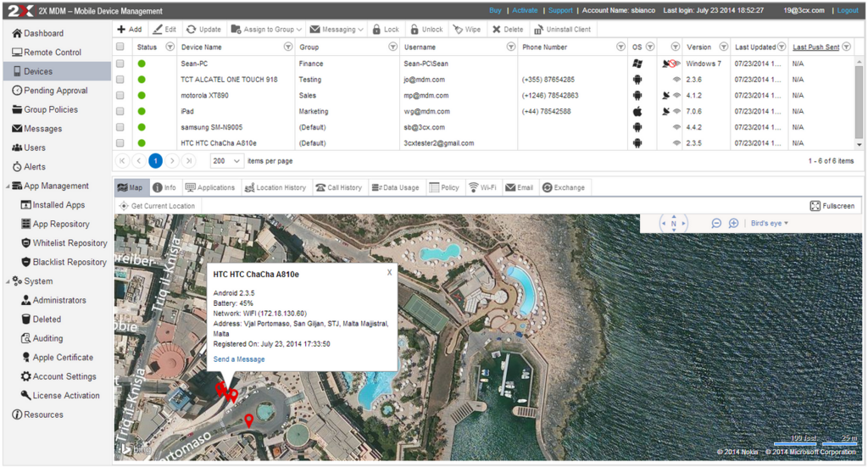Viewport: 868px width, 467px height.
Task: Open Alerts section
Action: (29, 167)
